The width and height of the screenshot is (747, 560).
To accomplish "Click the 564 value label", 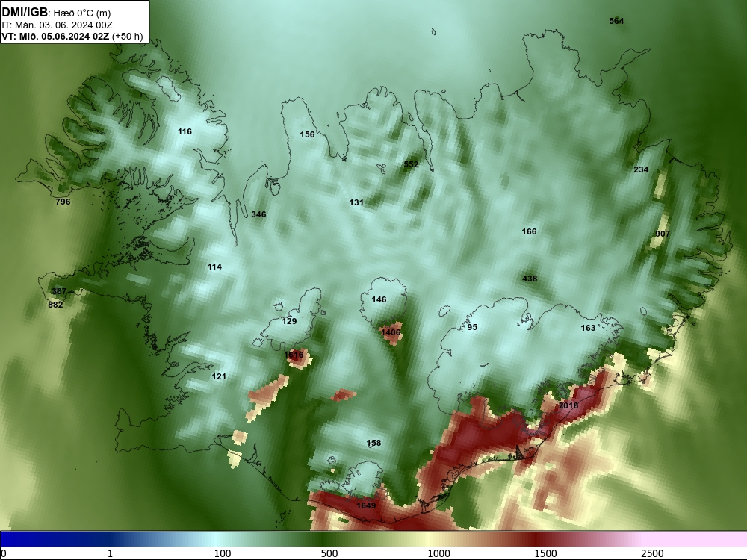I will pyautogui.click(x=617, y=21).
